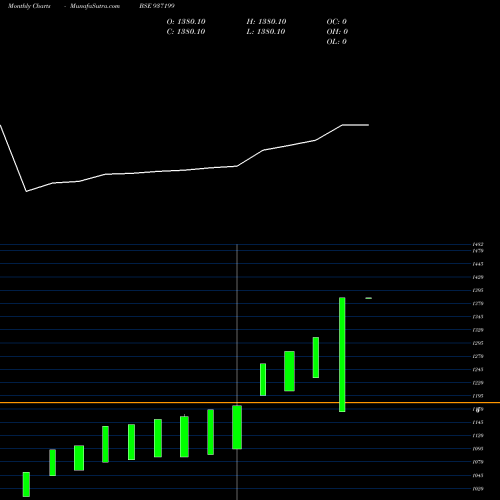This screenshot has height=500, width=500.
Task: Click the lowest dip of the white line chart
Action: pyautogui.click(x=26, y=191)
